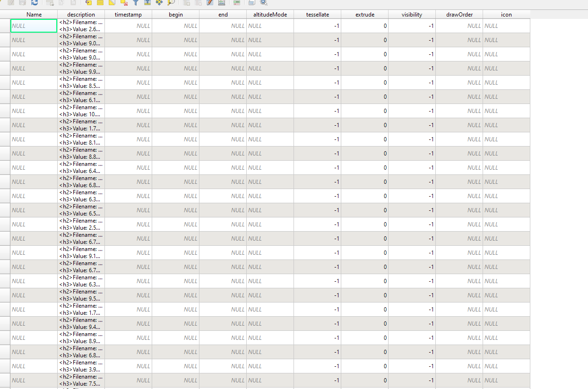The image size is (588, 389).
Task: Click end NULL cell in Value: 10 row
Action: coord(223,111)
